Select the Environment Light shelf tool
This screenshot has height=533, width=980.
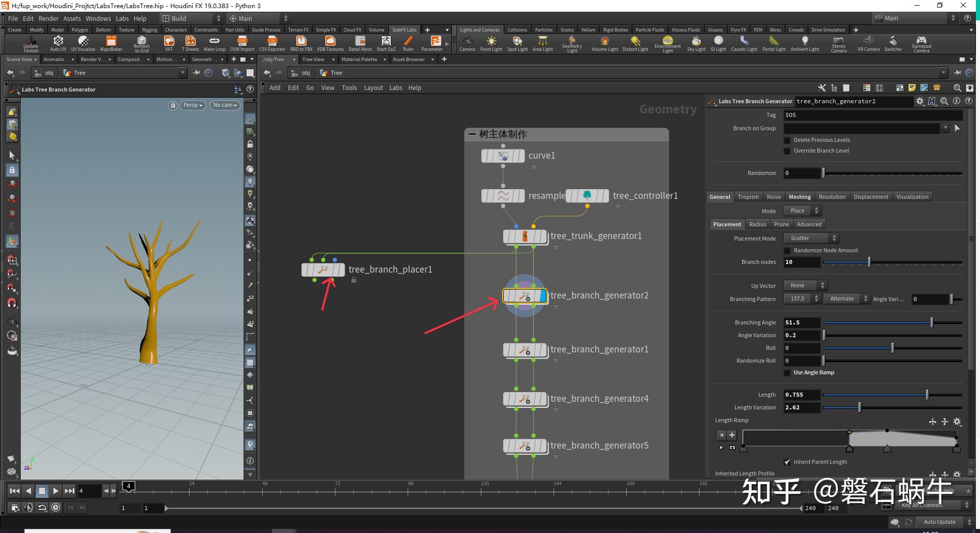[x=667, y=44]
